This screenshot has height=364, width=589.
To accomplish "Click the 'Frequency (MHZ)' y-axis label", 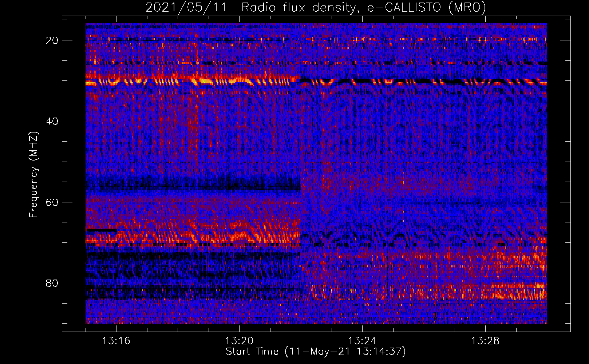I will (x=33, y=175).
